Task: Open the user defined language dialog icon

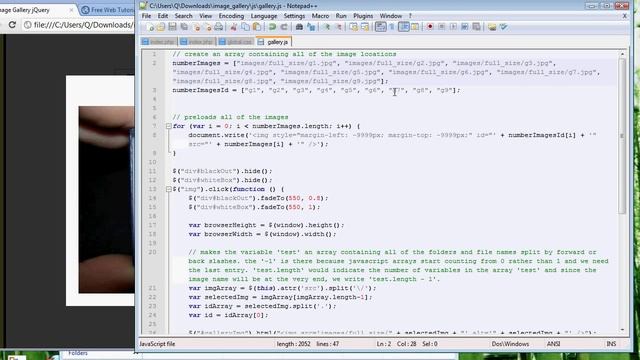Action: [x=415, y=27]
